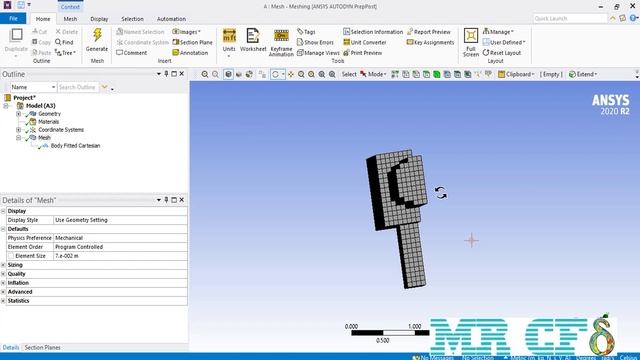The width and height of the screenshot is (640, 360).
Task: Open the Manage layout dropdown
Action: point(498,31)
